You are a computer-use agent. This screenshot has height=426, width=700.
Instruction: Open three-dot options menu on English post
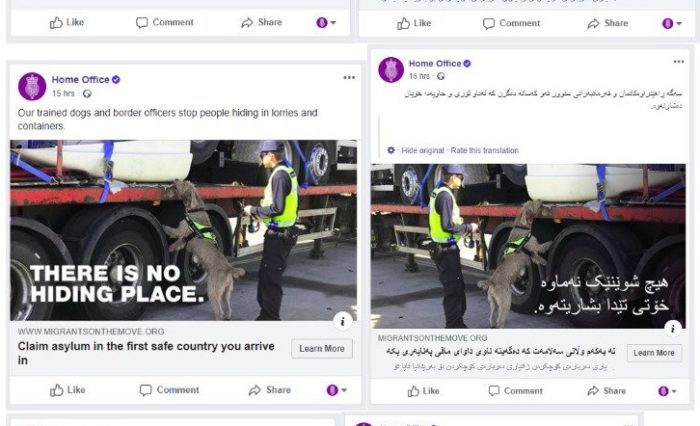[349, 78]
